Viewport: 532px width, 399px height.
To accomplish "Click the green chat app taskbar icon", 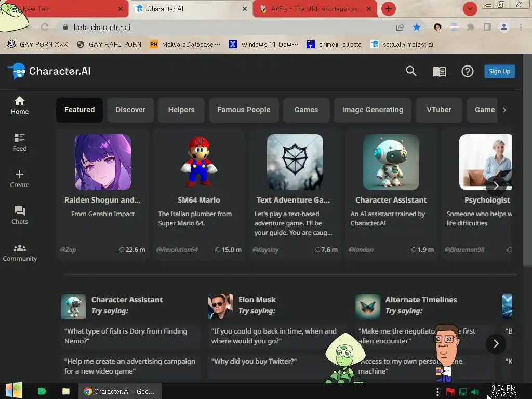I will click(42, 391).
